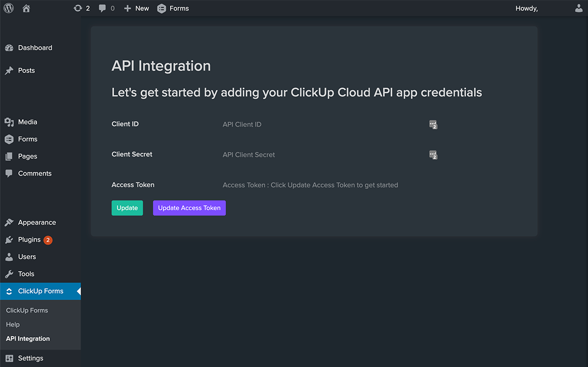
Task: Open Settings in the sidebar
Action: [31, 358]
